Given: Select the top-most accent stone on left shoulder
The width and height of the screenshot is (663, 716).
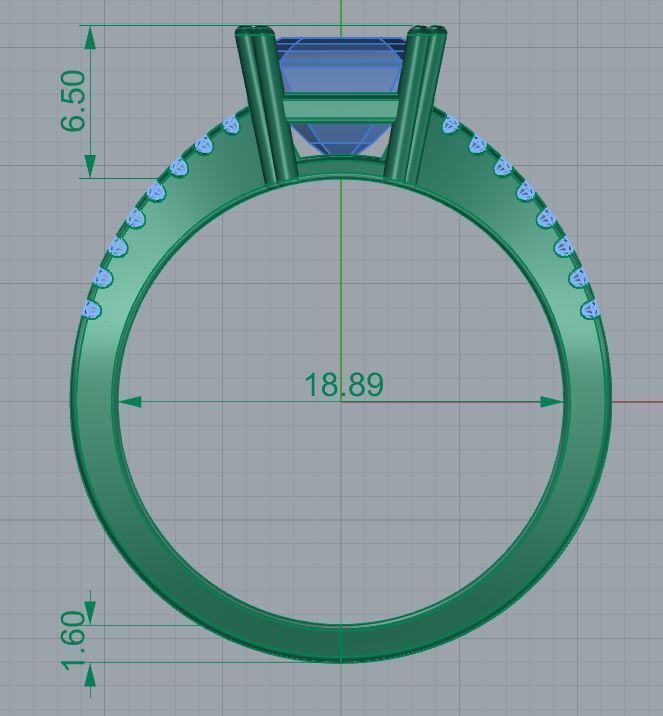Looking at the screenshot, I should [x=232, y=124].
